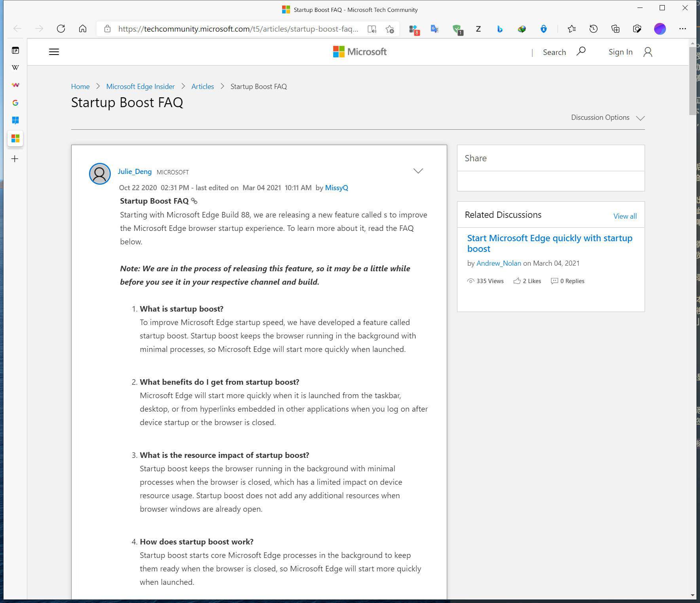Open the green shield ad blocker extension

click(457, 30)
